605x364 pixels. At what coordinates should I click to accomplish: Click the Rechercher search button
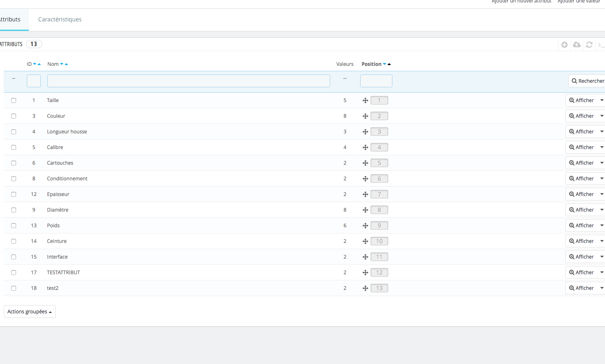tap(587, 81)
